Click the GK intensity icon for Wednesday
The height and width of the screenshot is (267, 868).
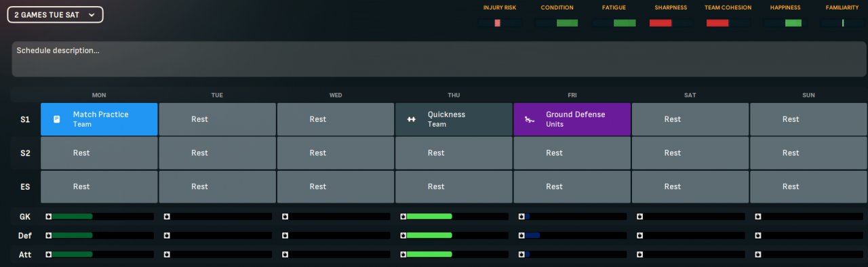click(285, 217)
